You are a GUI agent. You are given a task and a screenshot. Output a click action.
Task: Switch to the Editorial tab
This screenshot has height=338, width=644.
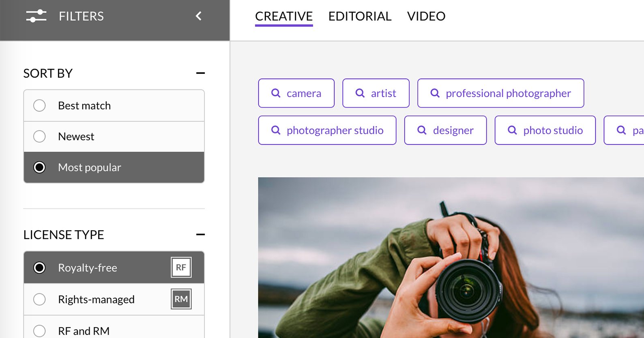(x=360, y=16)
